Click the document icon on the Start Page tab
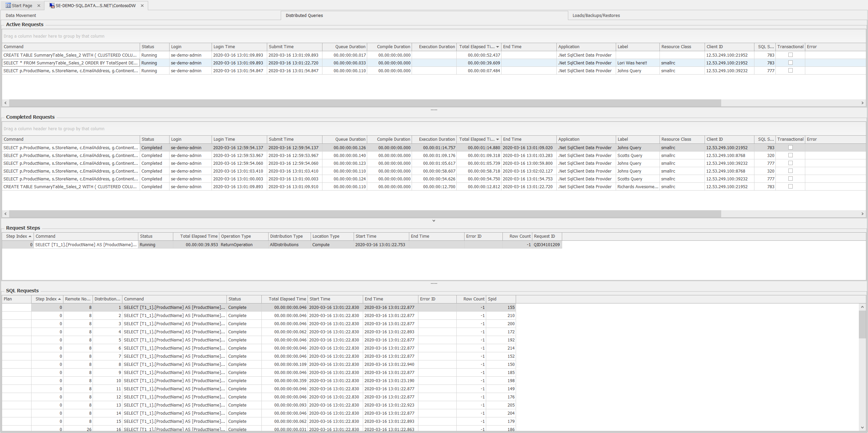868x433 pixels. tap(8, 5)
